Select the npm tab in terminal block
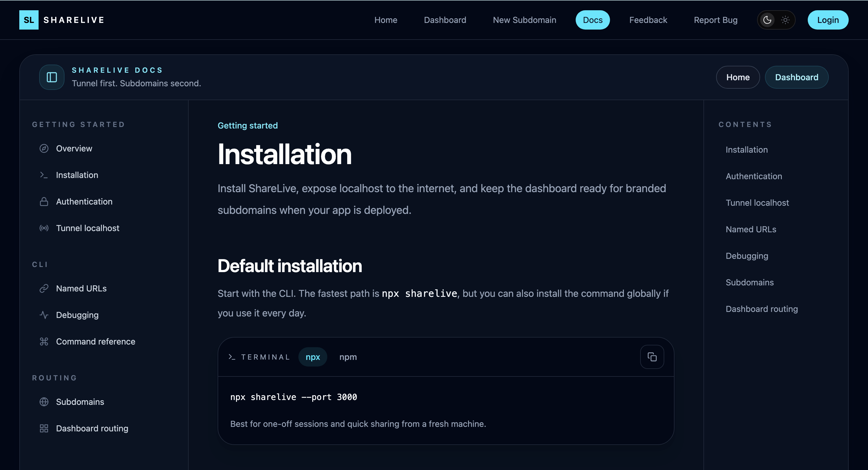The image size is (868, 470). 348,357
